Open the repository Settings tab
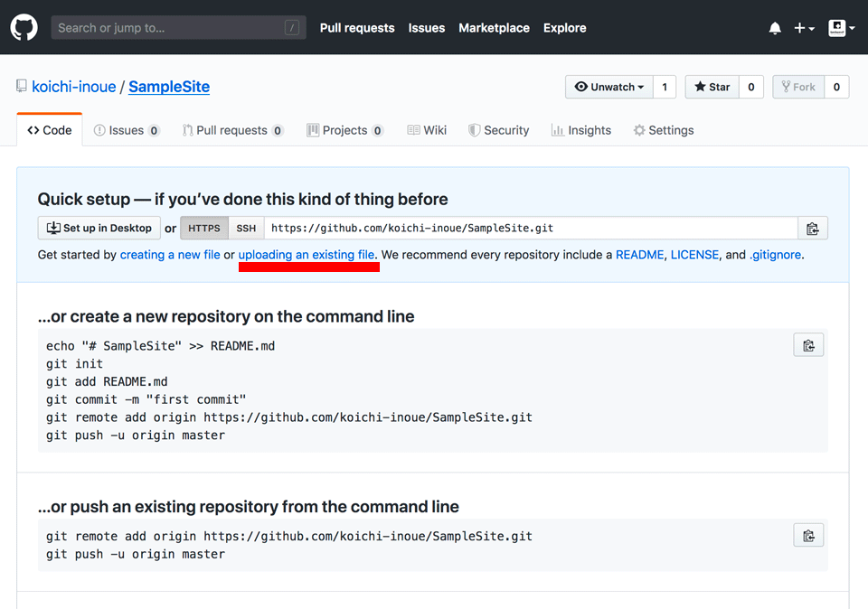The width and height of the screenshot is (868, 609). 663,130
